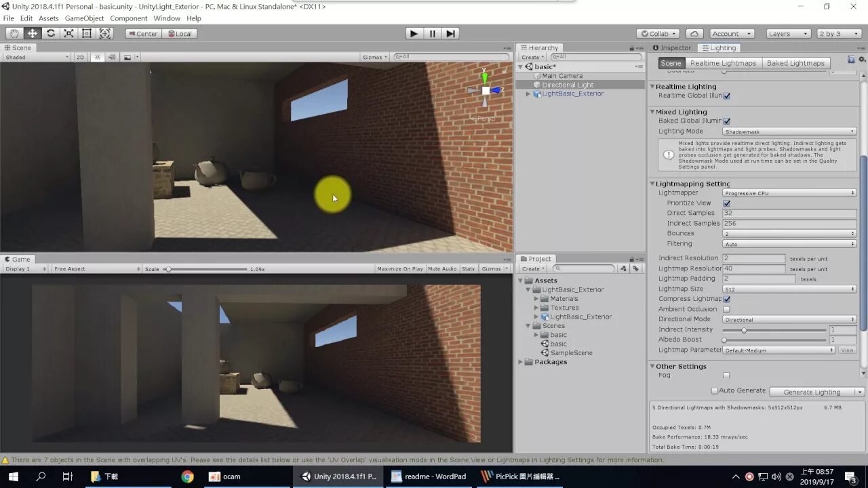Click the Pause button
This screenshot has width=868, height=488.
tap(433, 33)
